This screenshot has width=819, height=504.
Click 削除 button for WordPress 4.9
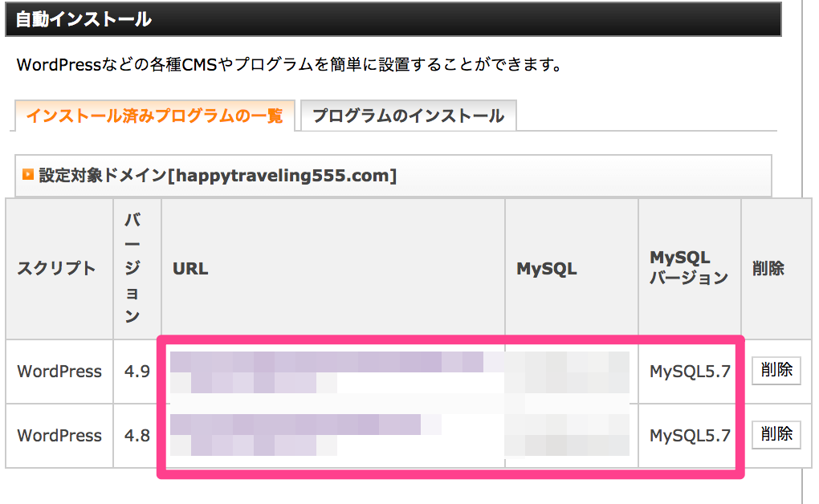[776, 370]
